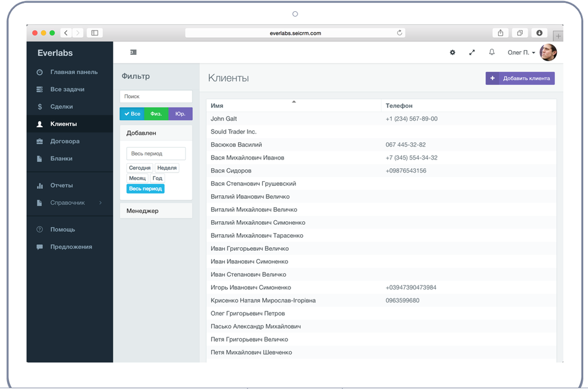Image resolution: width=588 pixels, height=389 pixels.
Task: Click inside the Поиск search field
Action: point(155,96)
